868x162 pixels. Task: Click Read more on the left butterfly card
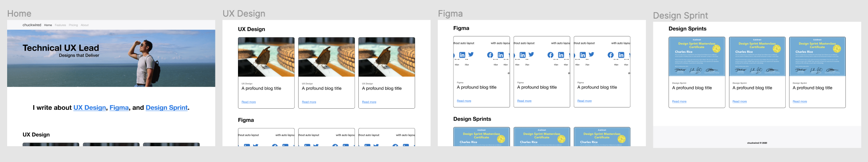pos(249,102)
